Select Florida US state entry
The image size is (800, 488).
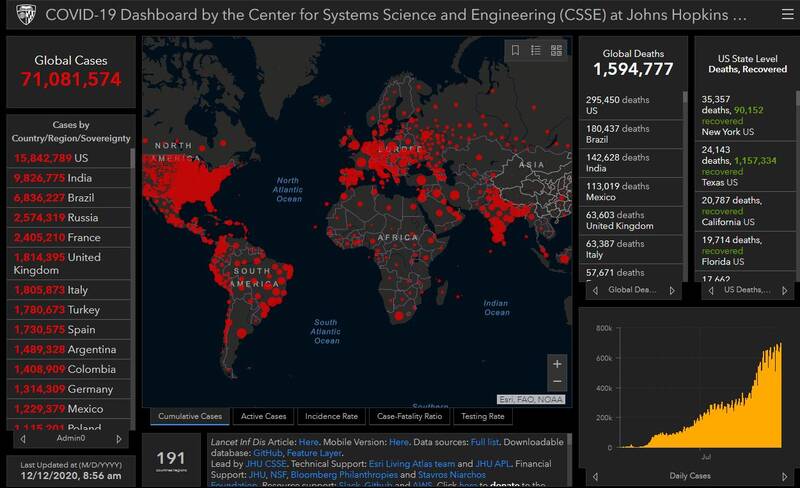click(745, 251)
